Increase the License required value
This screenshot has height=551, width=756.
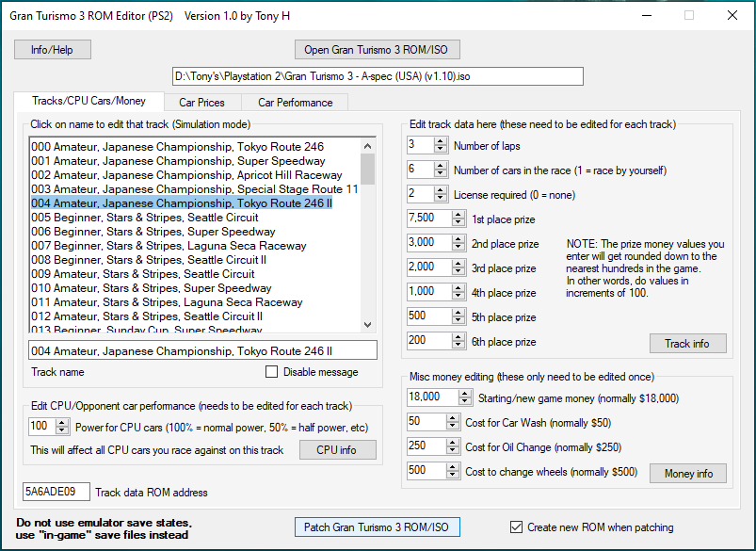tap(441, 190)
